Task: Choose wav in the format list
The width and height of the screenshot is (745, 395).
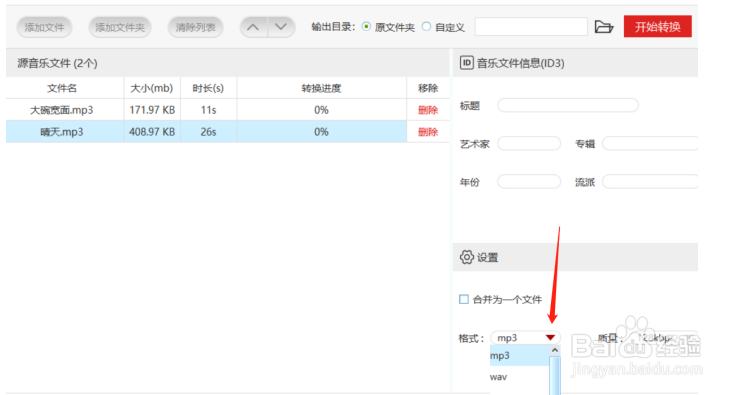Action: 519,377
